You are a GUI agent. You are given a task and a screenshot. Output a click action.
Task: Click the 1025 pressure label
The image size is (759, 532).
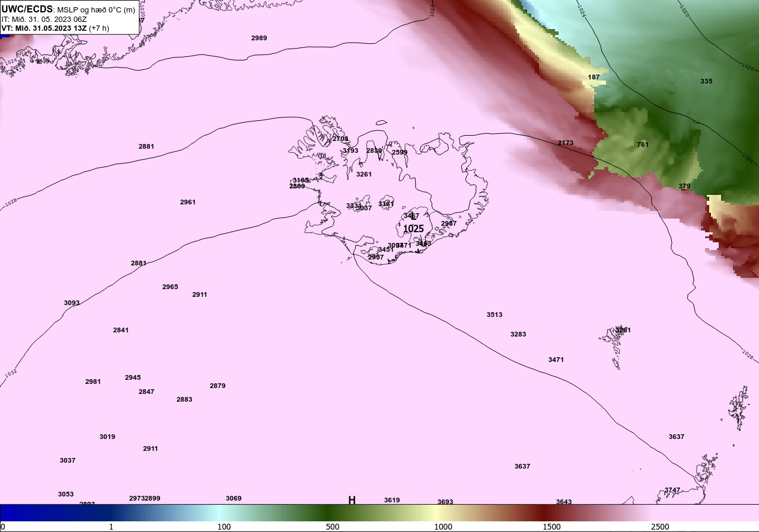point(413,229)
